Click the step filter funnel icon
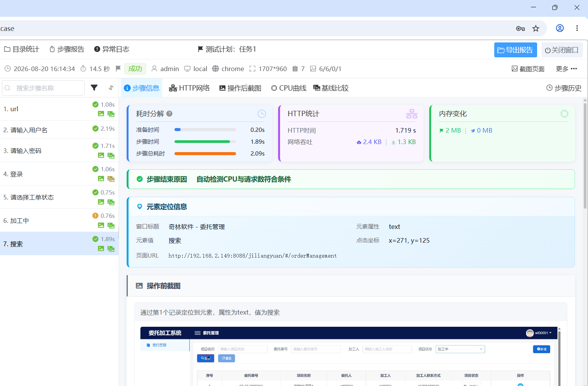The height and width of the screenshot is (386, 588). point(94,88)
